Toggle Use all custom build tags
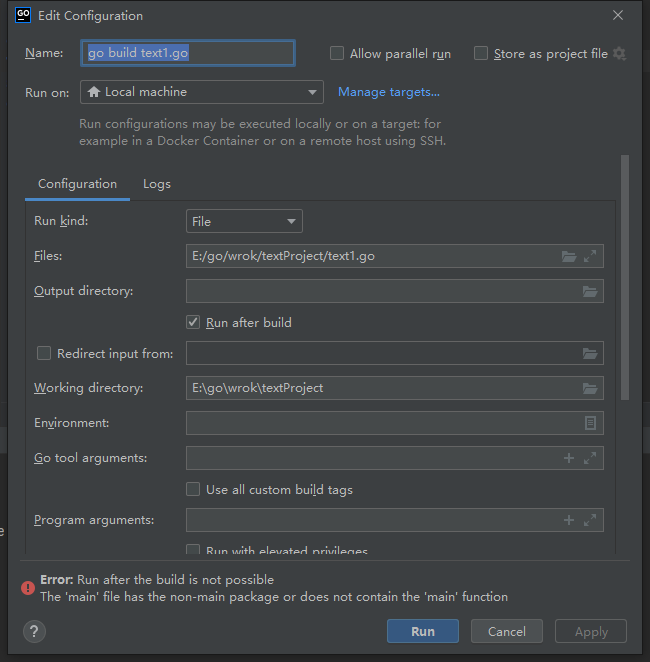This screenshot has height=662, width=650. tap(194, 490)
